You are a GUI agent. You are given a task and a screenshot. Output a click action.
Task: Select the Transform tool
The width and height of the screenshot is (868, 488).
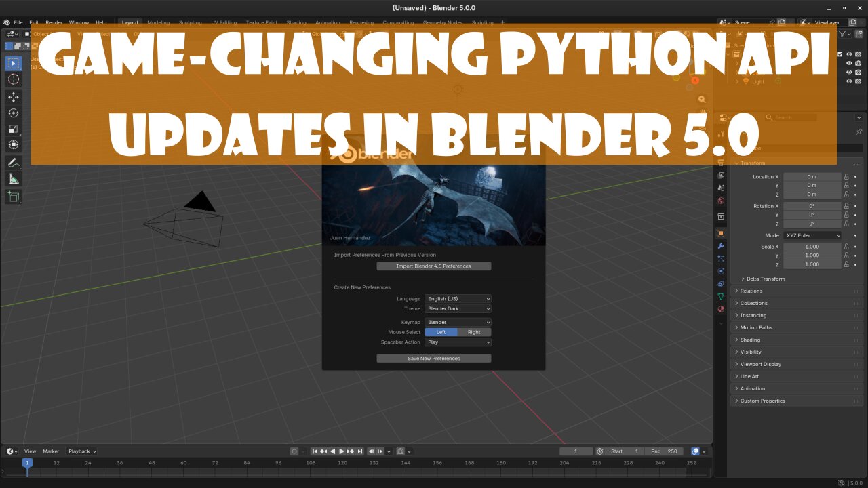(14, 144)
